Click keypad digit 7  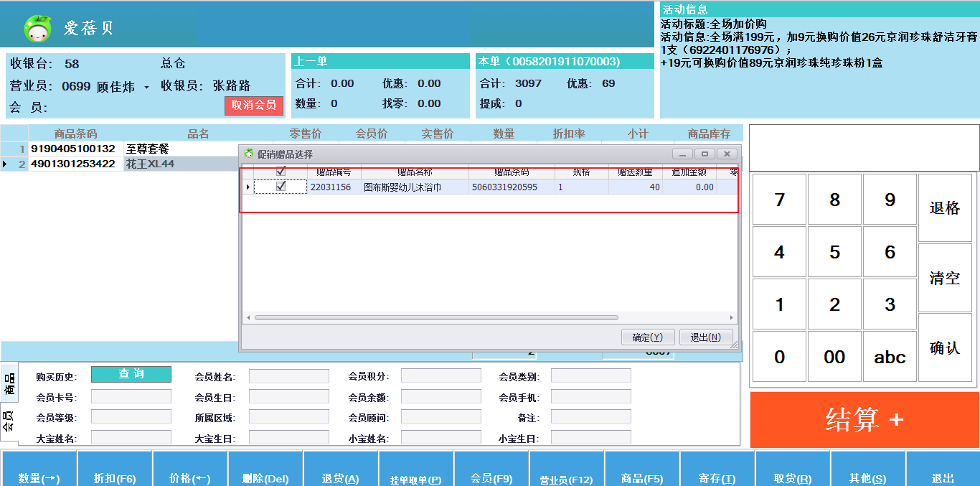click(779, 200)
